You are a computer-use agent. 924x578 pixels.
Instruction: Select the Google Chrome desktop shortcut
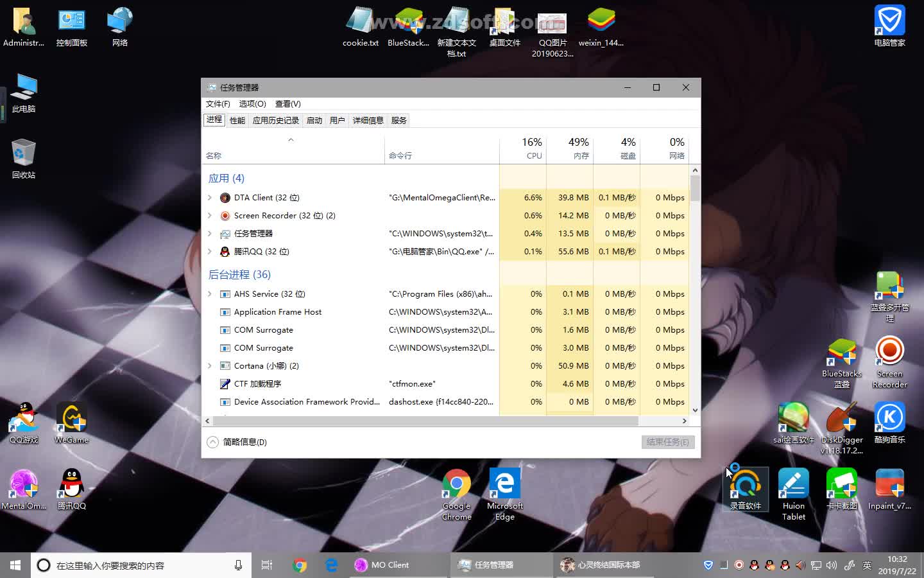click(457, 495)
